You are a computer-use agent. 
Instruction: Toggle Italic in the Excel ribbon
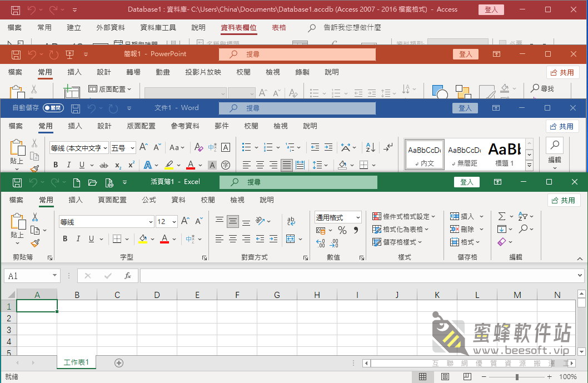(78, 238)
